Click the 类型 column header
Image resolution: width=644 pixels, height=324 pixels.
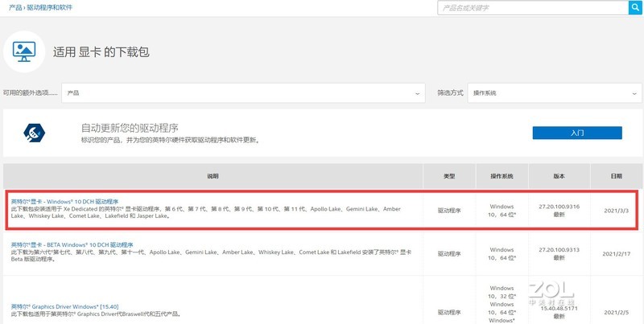(449, 176)
